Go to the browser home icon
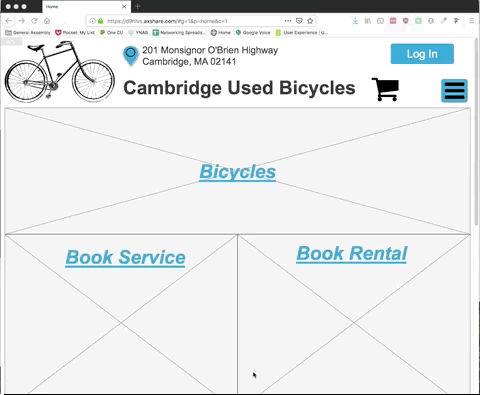Viewport: 480px width, 395px height. [x=47, y=21]
